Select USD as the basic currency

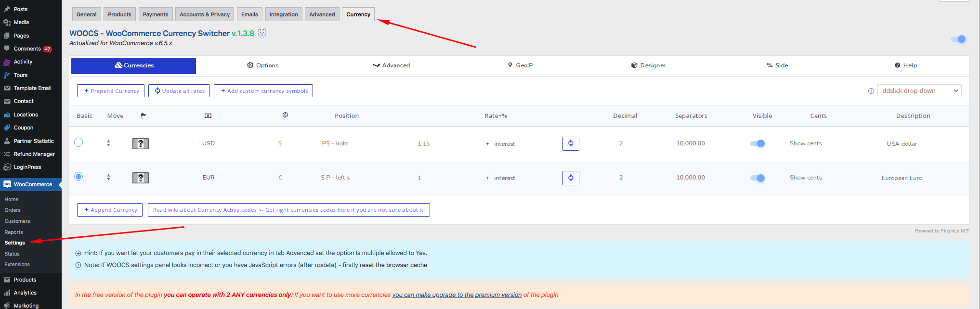pyautogui.click(x=78, y=142)
